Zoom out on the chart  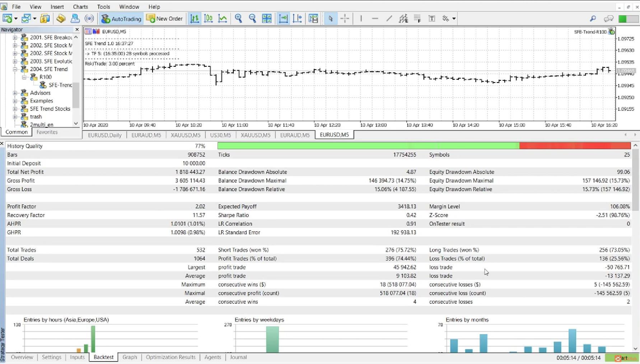coord(252,19)
